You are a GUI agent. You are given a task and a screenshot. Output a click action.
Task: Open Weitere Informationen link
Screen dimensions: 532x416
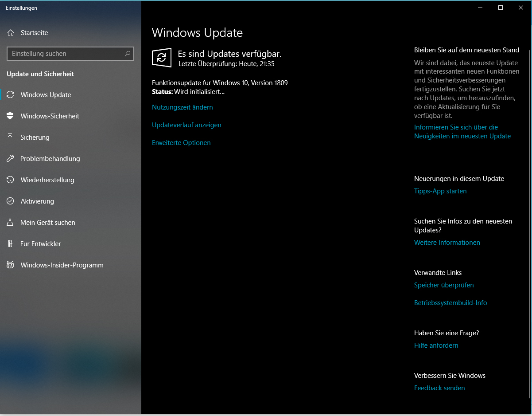pyautogui.click(x=447, y=243)
